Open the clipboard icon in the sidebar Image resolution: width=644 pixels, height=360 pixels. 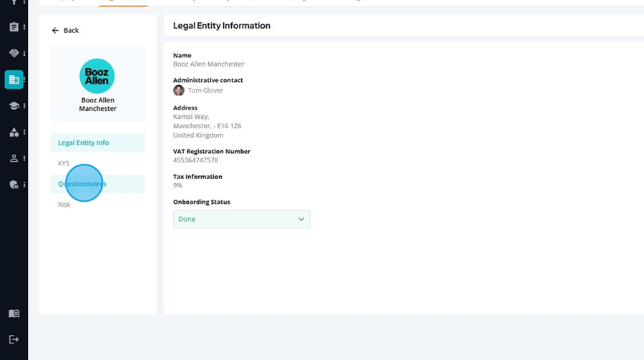point(14,27)
